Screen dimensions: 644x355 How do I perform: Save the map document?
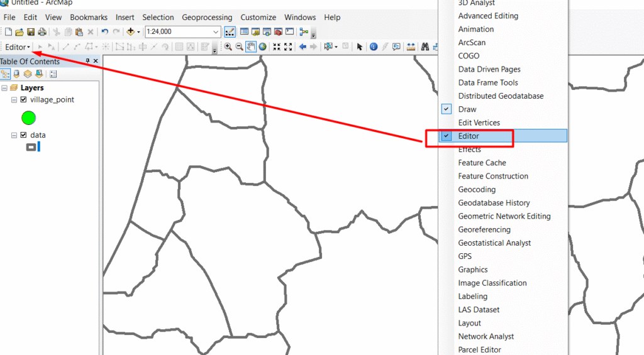click(x=30, y=31)
